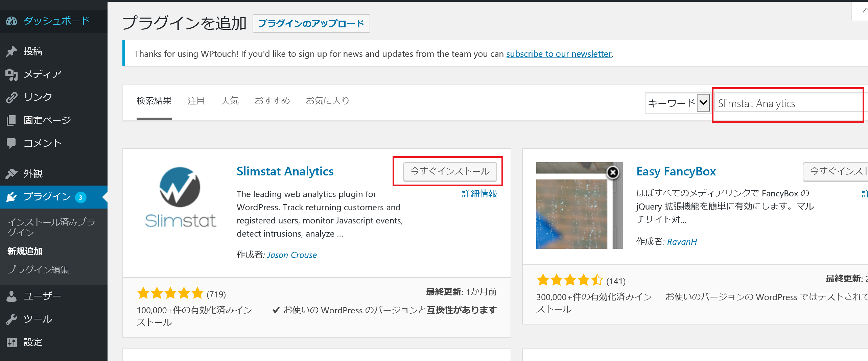Open the Easy FancyBox title link

[x=676, y=171]
